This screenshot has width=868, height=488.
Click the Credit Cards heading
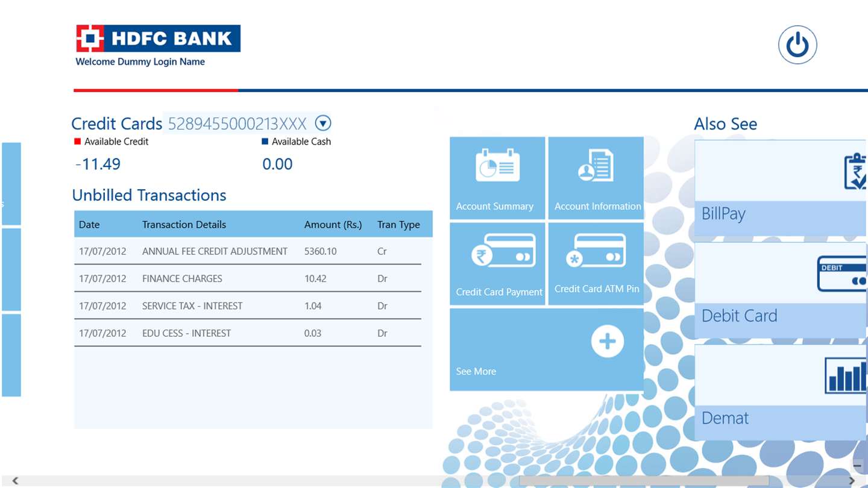[x=116, y=124]
